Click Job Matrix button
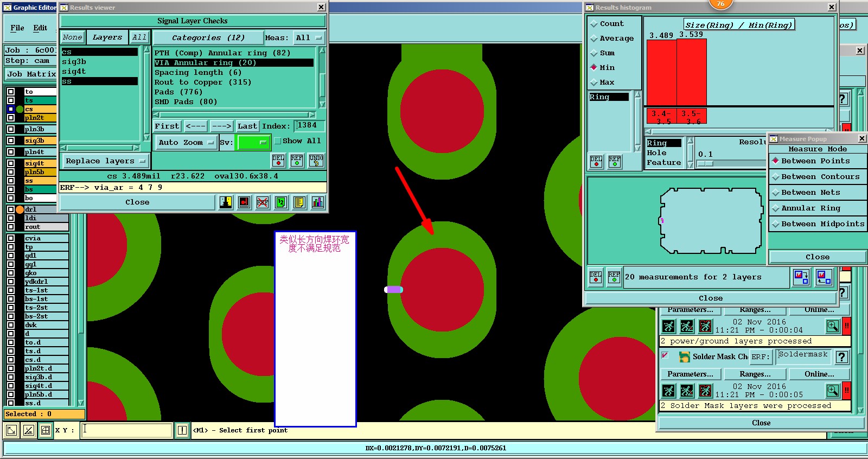868x459 pixels. click(x=31, y=74)
